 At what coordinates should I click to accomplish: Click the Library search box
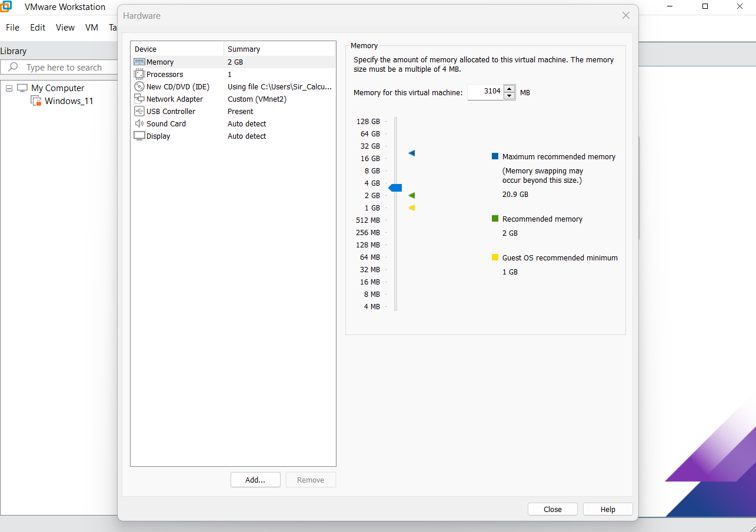(x=59, y=67)
